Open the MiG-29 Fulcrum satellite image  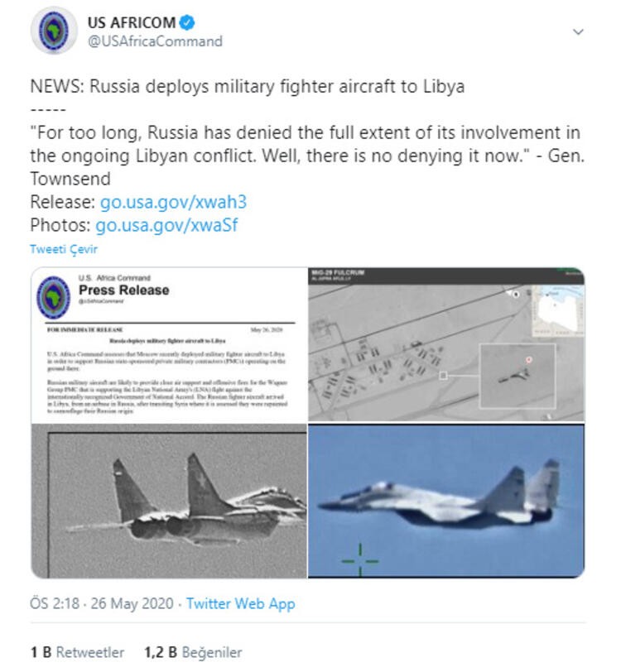(x=446, y=344)
